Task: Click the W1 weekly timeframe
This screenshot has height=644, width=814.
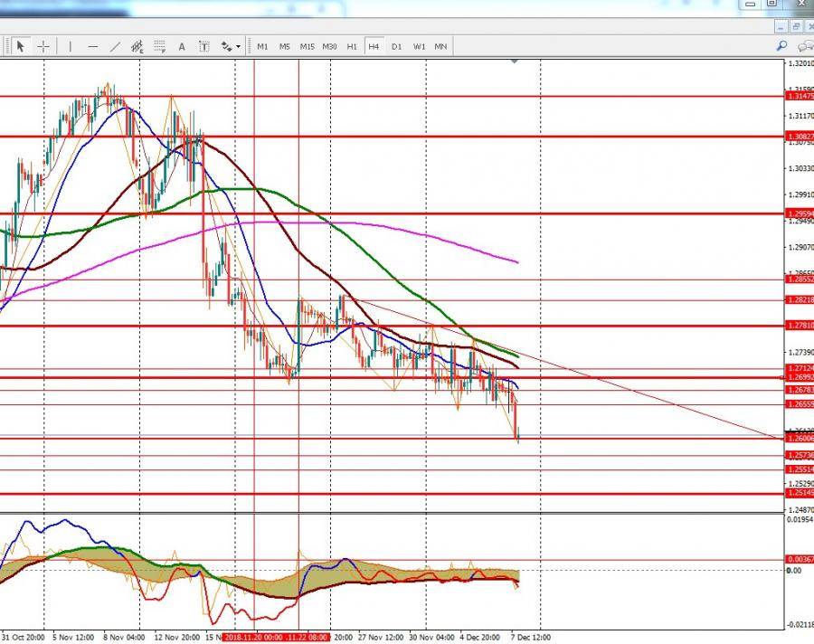Action: click(419, 46)
